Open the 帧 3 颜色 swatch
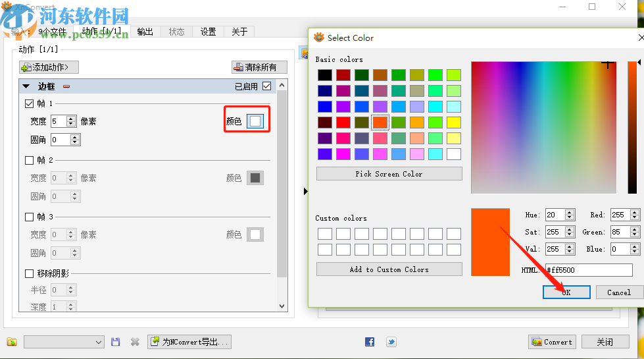 point(255,235)
